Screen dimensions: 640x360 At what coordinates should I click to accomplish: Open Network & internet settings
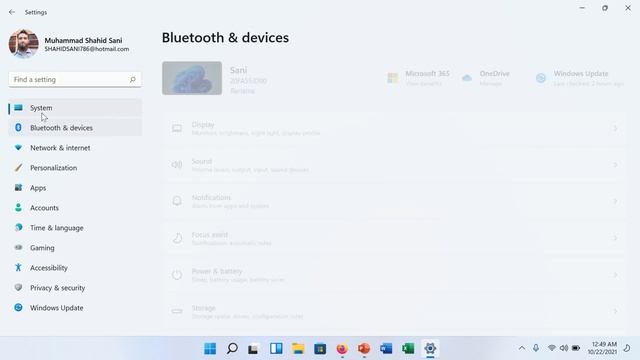75,148
